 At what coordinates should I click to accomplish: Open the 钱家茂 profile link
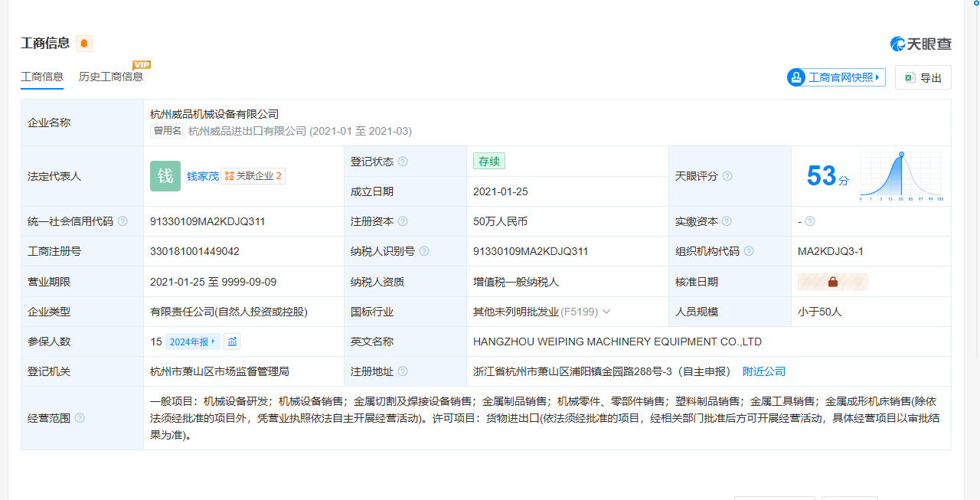[x=203, y=176]
